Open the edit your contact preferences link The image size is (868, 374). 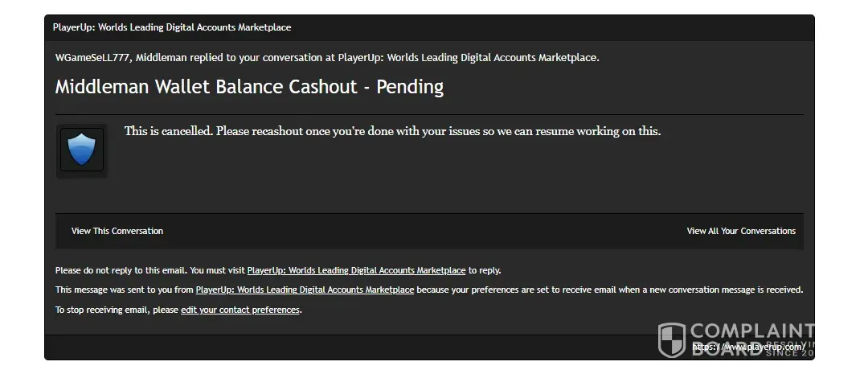pos(240,310)
